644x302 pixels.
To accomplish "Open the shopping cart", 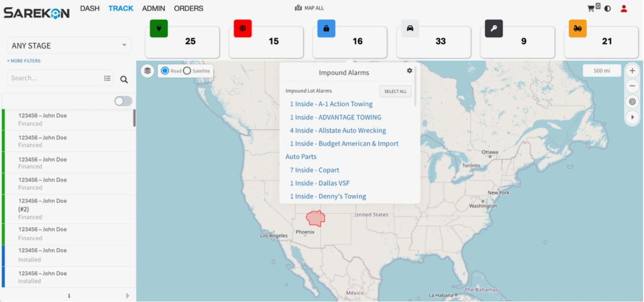I will pos(591,8).
